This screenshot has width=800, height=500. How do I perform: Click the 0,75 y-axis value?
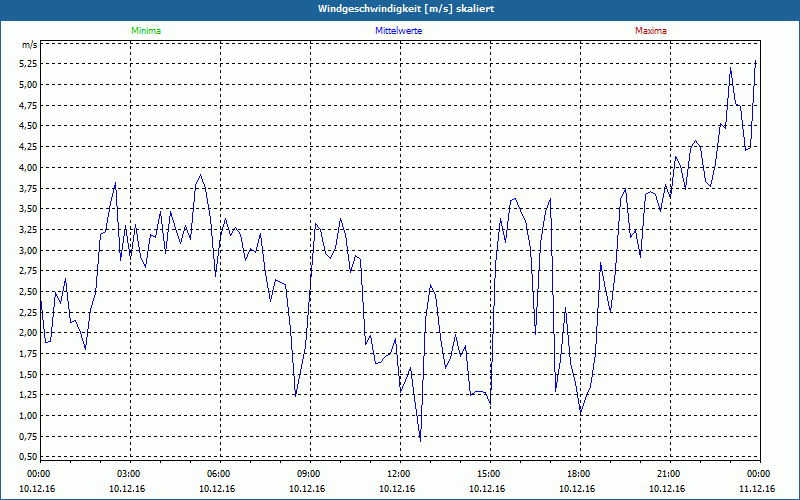[x=29, y=436]
